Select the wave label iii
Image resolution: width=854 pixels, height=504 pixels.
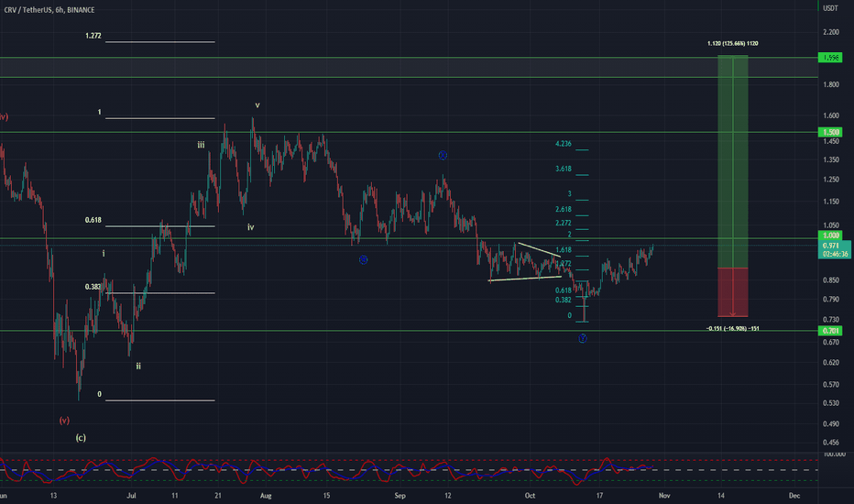tap(201, 145)
